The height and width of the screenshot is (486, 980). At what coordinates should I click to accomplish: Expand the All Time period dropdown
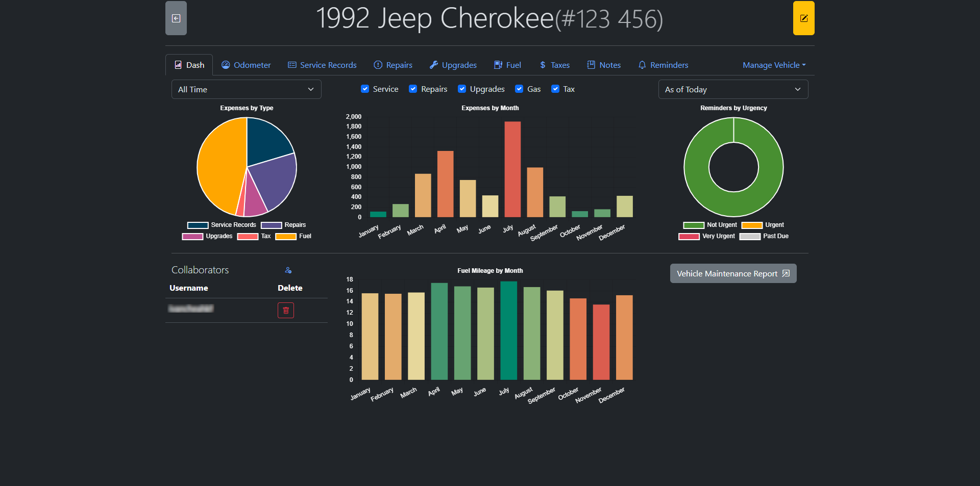[x=246, y=90]
